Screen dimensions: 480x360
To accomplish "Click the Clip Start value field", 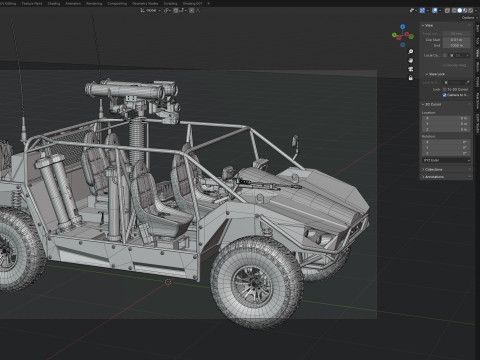I will tap(457, 40).
